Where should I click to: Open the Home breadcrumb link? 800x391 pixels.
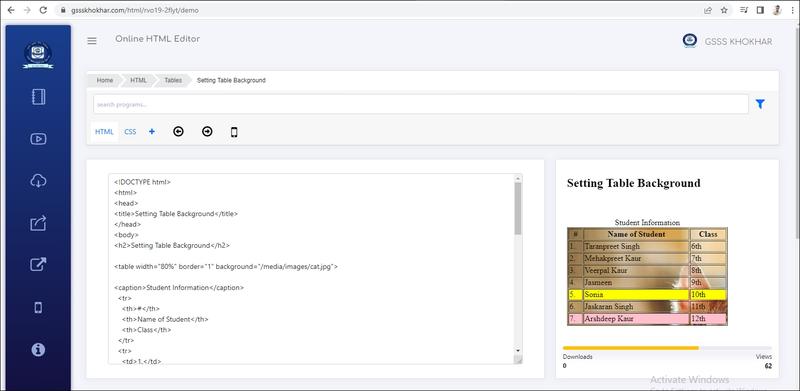click(105, 80)
